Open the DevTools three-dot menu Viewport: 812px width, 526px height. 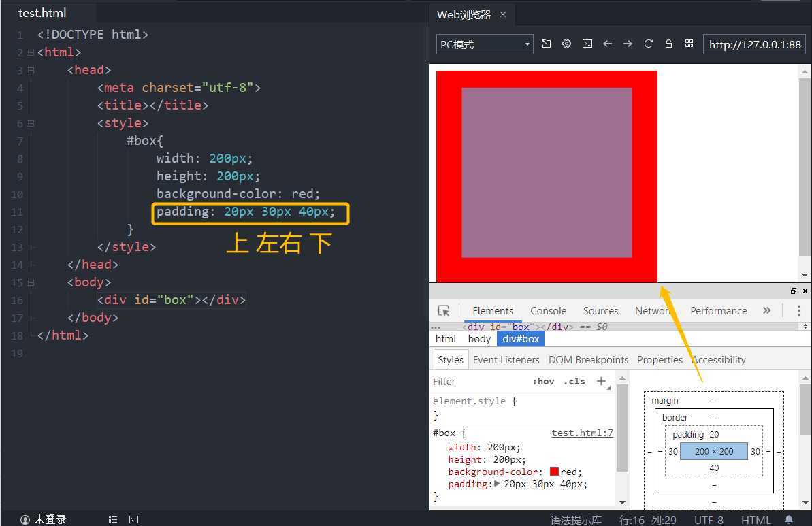click(x=799, y=310)
